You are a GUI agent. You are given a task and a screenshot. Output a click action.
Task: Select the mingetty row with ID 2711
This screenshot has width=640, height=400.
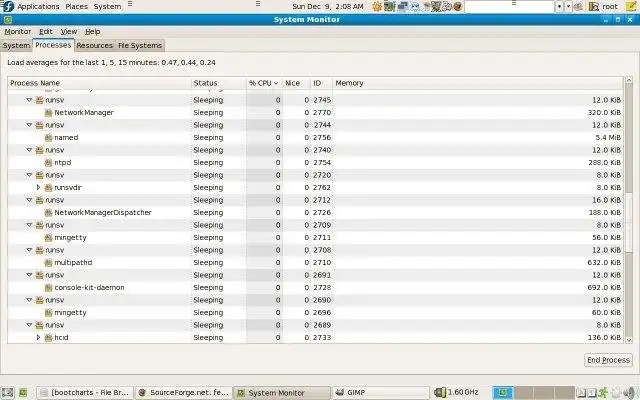[x=315, y=238]
